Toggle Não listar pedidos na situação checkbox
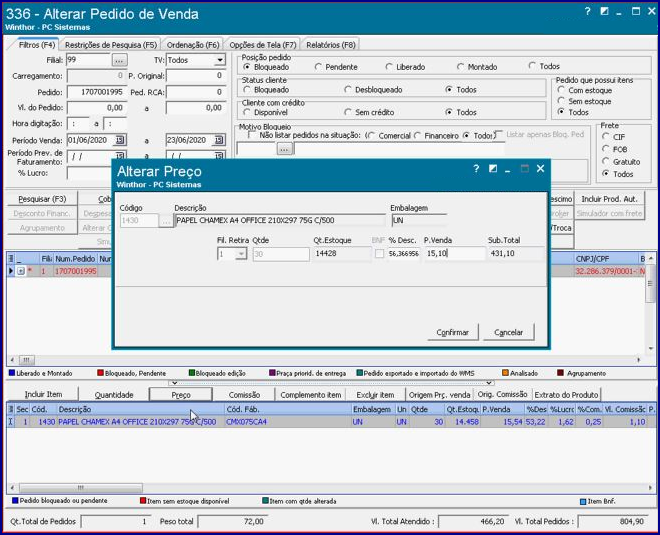The height and width of the screenshot is (535, 660). click(252, 135)
